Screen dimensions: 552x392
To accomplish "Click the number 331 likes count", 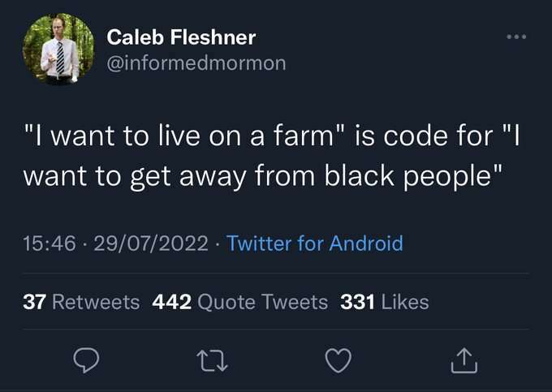I will pyautogui.click(x=357, y=303).
